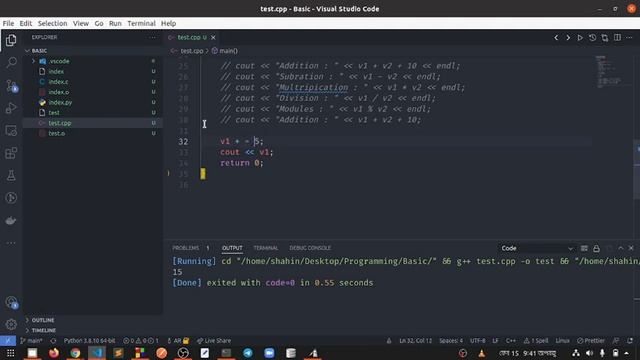Open the output channel Code dropdown
The image size is (640, 360).
tap(536, 248)
